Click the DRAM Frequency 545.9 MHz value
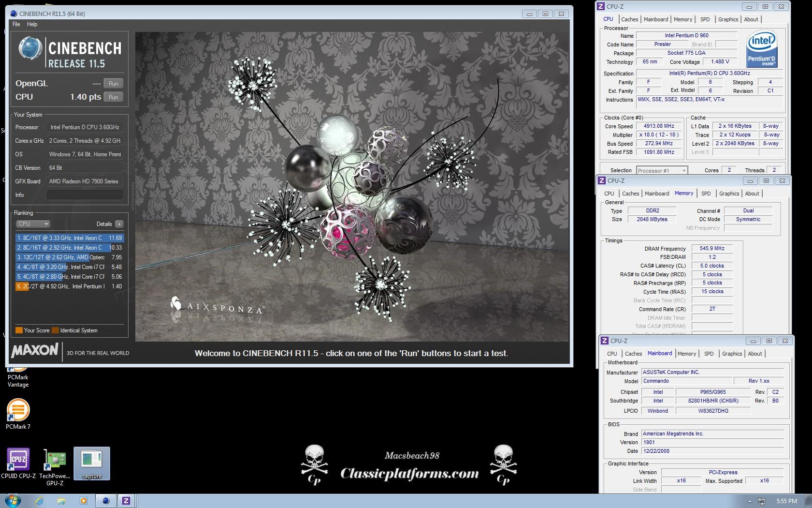812x508 pixels. (x=711, y=248)
